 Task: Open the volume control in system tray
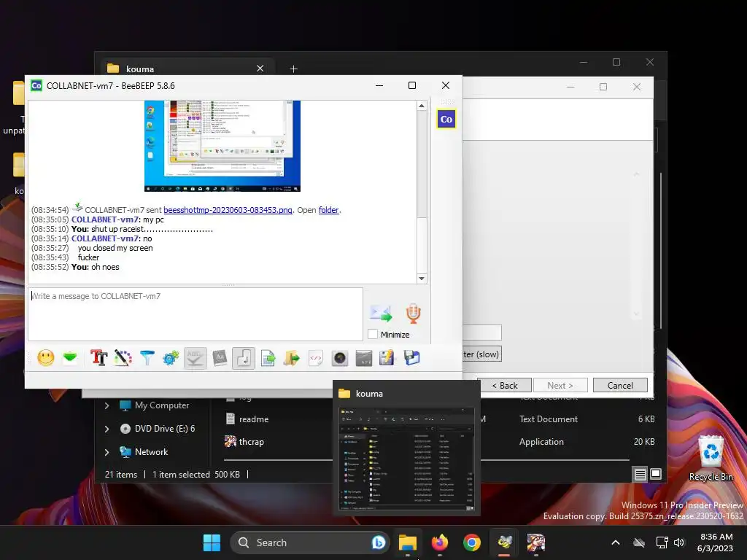(x=679, y=542)
